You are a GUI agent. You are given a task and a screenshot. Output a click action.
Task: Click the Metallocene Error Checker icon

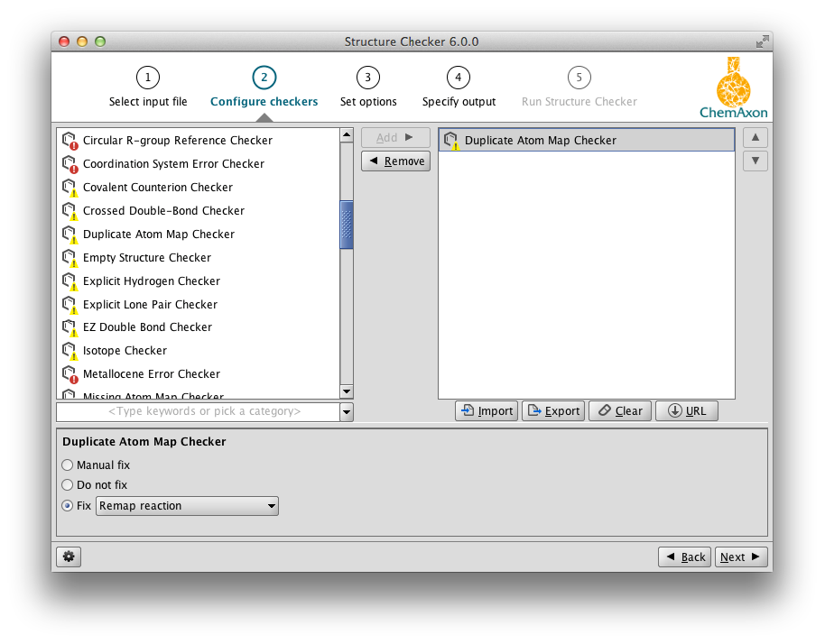pos(70,374)
